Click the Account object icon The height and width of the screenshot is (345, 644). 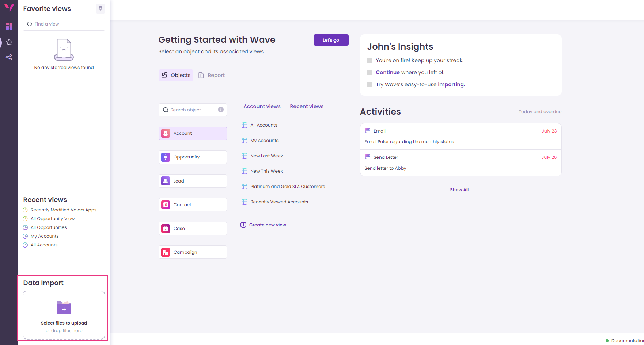[166, 133]
